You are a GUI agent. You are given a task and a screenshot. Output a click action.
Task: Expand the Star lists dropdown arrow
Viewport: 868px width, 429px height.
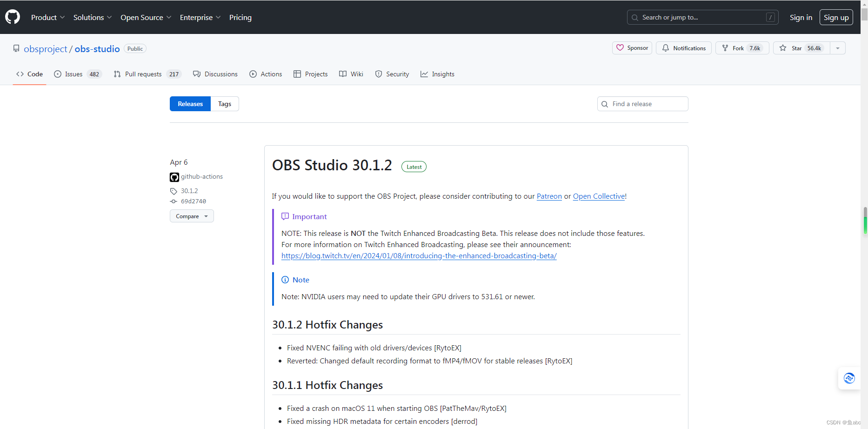(x=838, y=48)
